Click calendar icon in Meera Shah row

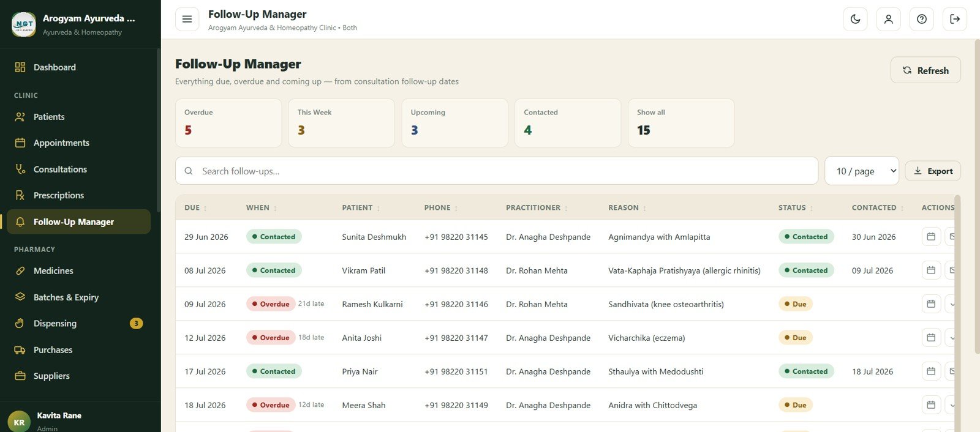[x=931, y=405]
